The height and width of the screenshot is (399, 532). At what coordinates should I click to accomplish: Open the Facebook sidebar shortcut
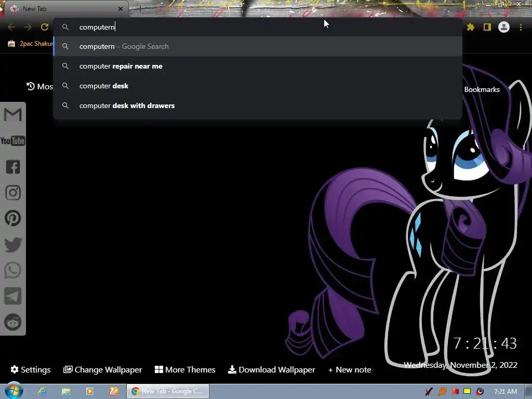point(13,167)
